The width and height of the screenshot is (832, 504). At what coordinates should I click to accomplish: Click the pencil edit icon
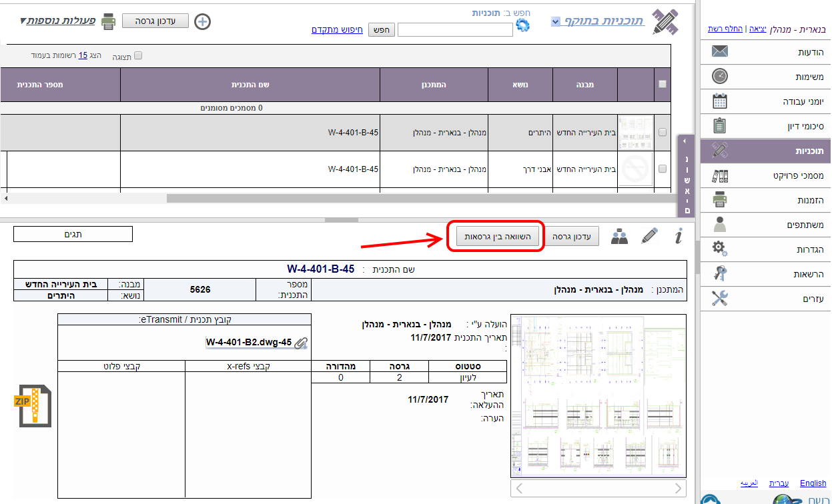coord(649,237)
